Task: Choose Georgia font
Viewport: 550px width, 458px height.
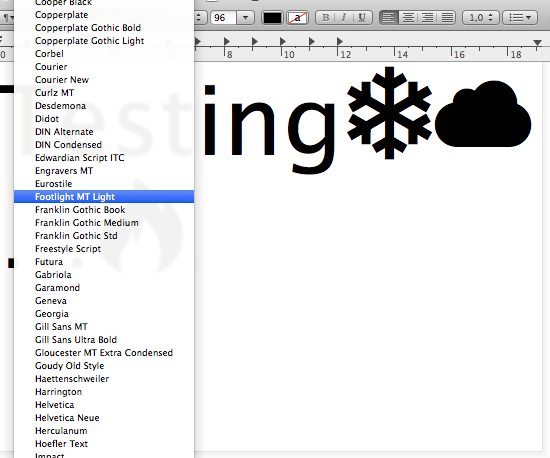Action: coord(104,313)
